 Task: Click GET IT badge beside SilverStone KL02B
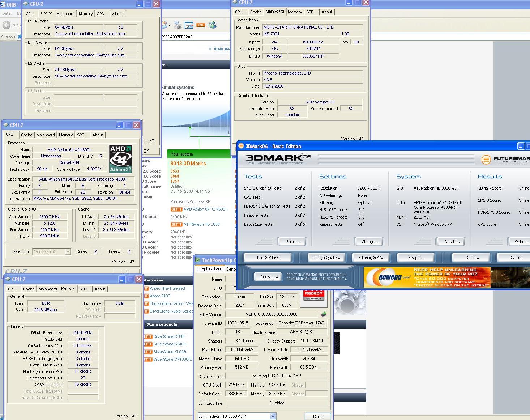(x=148, y=352)
